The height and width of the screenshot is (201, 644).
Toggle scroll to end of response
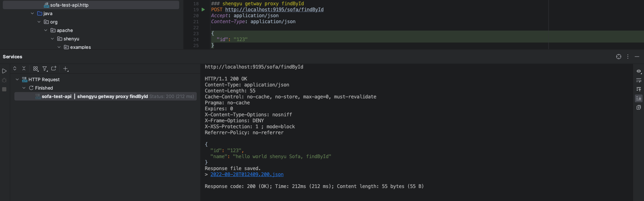tap(639, 98)
